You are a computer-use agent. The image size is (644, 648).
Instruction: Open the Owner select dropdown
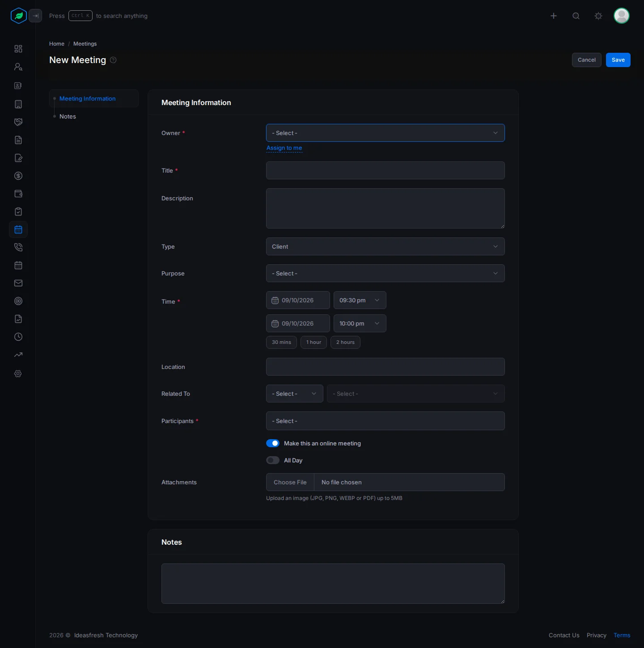point(386,133)
